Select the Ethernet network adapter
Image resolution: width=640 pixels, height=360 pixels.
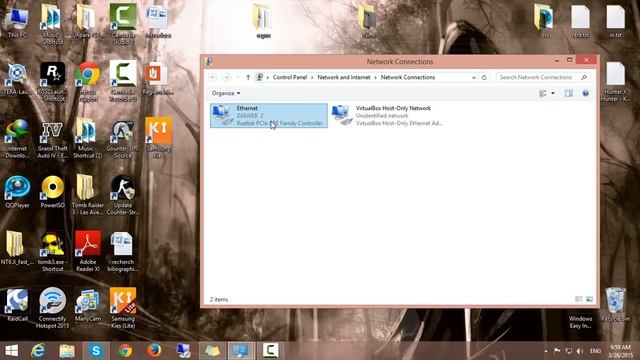pyautogui.click(x=269, y=116)
